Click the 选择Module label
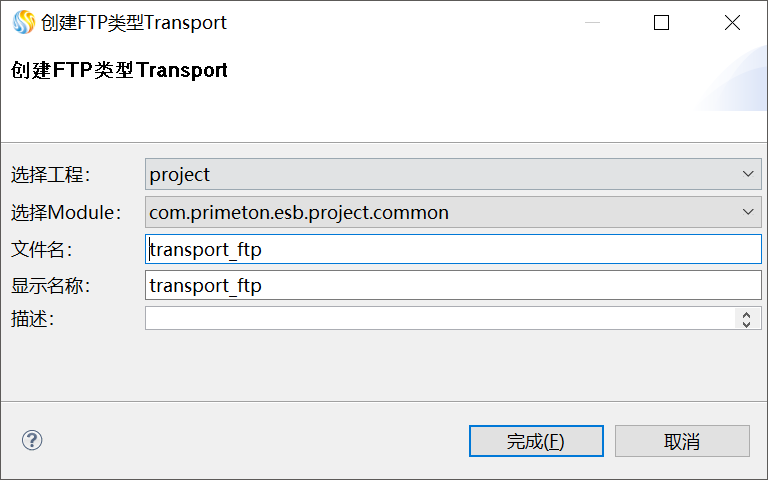Image resolution: width=768 pixels, height=480 pixels. [x=66, y=212]
